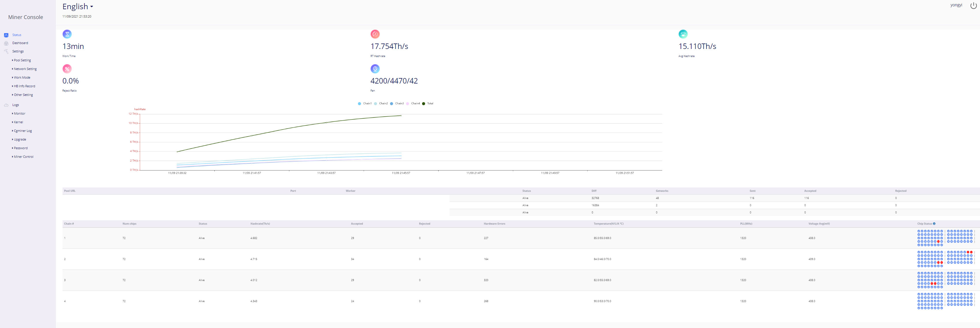Click the Hardware Errors column header
Viewport: 980px width, 328px height.
tap(494, 223)
